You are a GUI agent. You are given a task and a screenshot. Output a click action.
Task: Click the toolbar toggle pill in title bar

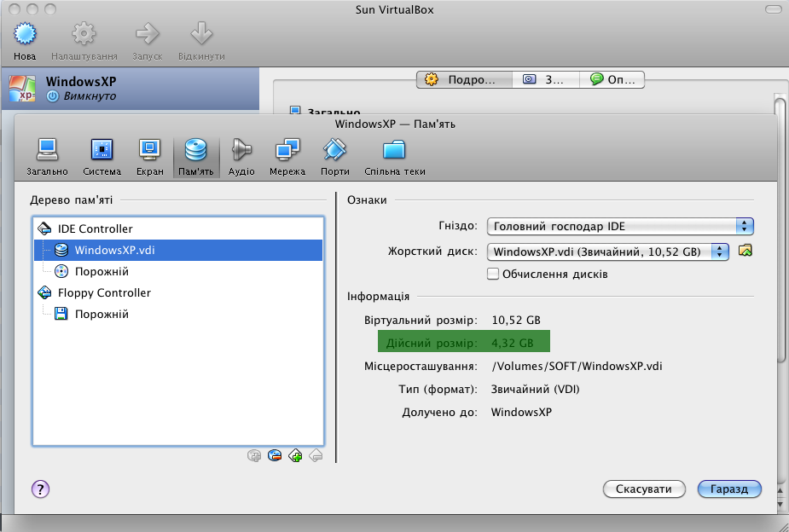[x=774, y=9]
